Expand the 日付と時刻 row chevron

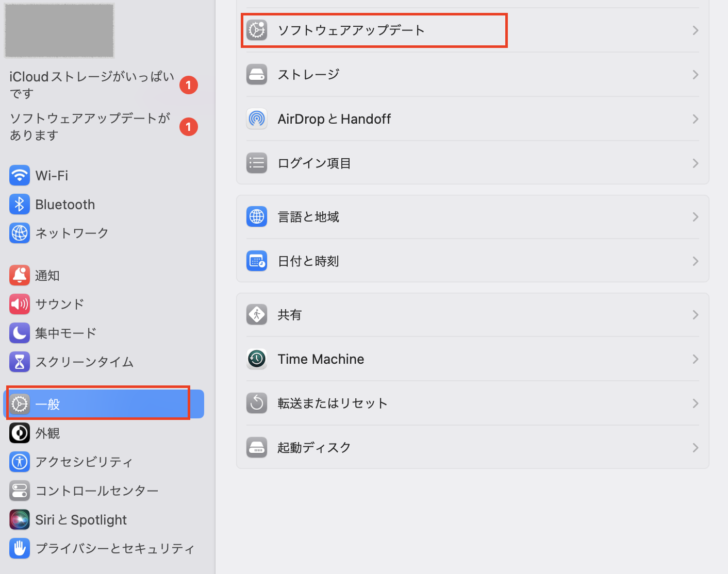[696, 261]
